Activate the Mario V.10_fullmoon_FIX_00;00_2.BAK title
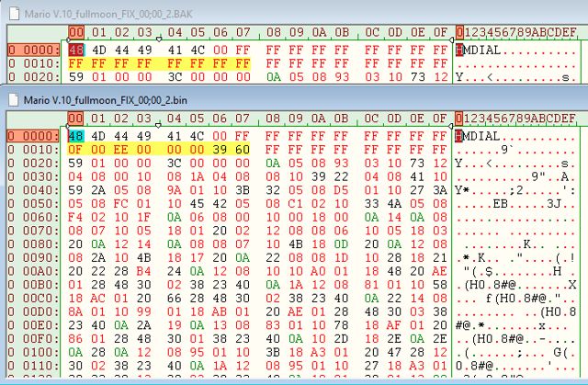Viewport: 588px width, 385px height. 108,15
